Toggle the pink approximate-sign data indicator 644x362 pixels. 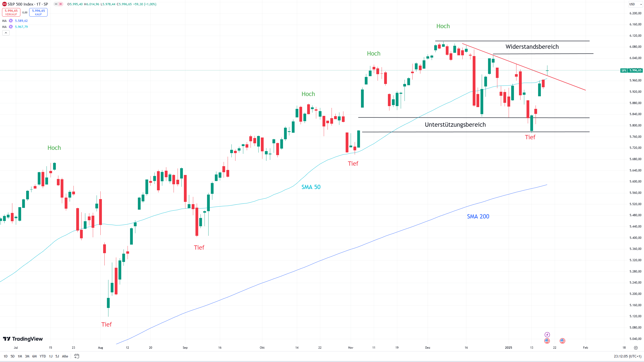(61, 4)
